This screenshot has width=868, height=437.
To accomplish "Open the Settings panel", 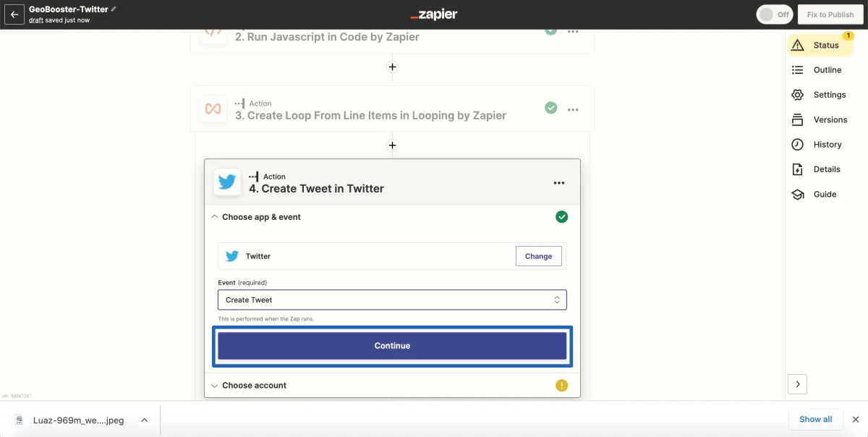I will [x=820, y=95].
